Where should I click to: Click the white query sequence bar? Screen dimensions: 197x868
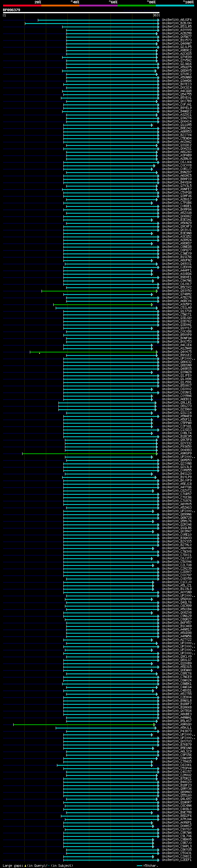coord(81,13)
